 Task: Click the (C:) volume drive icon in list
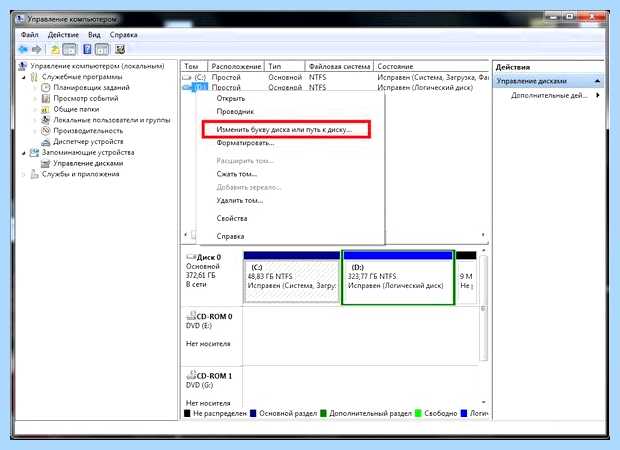[x=187, y=78]
